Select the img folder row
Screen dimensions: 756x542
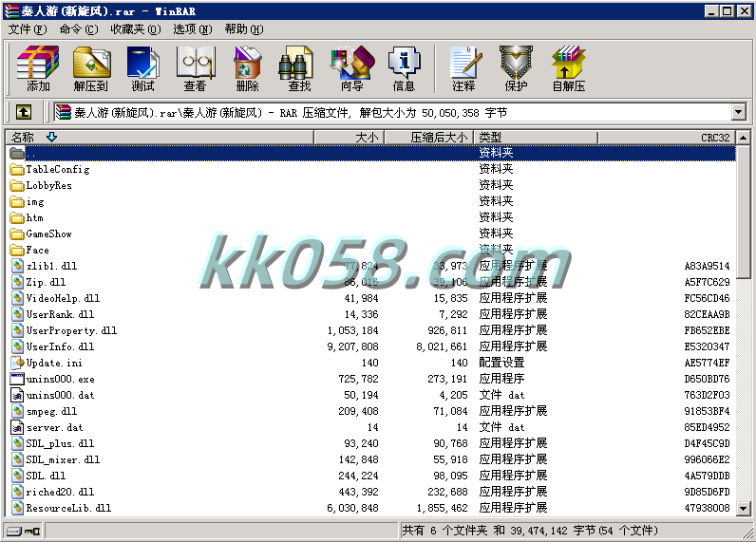pos(371,201)
